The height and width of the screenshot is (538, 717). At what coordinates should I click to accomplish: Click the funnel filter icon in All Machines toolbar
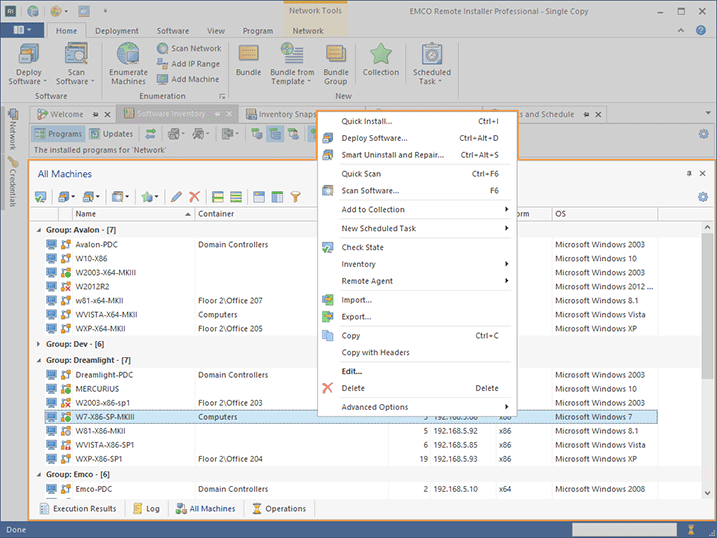(295, 197)
